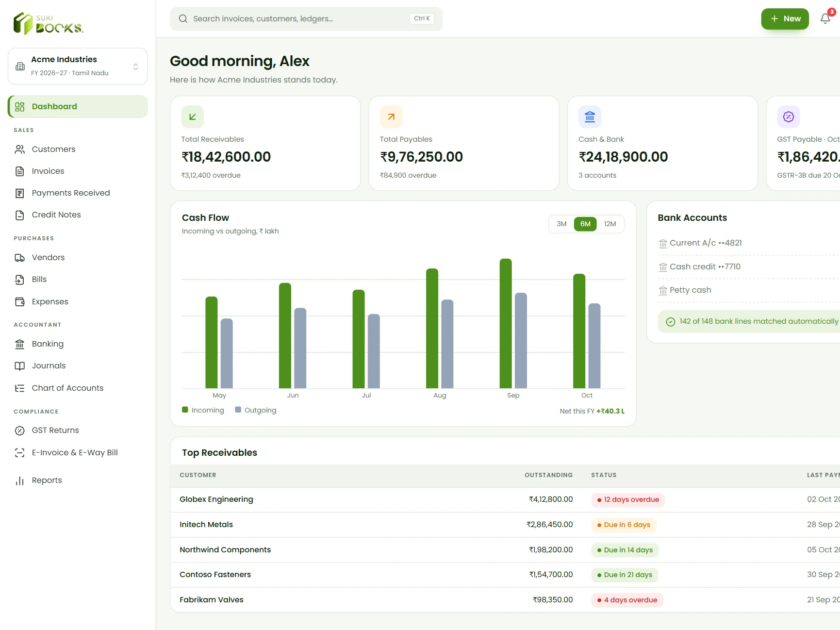This screenshot has height=630, width=840.
Task: Switch cash flow to 12M range
Action: pos(610,224)
